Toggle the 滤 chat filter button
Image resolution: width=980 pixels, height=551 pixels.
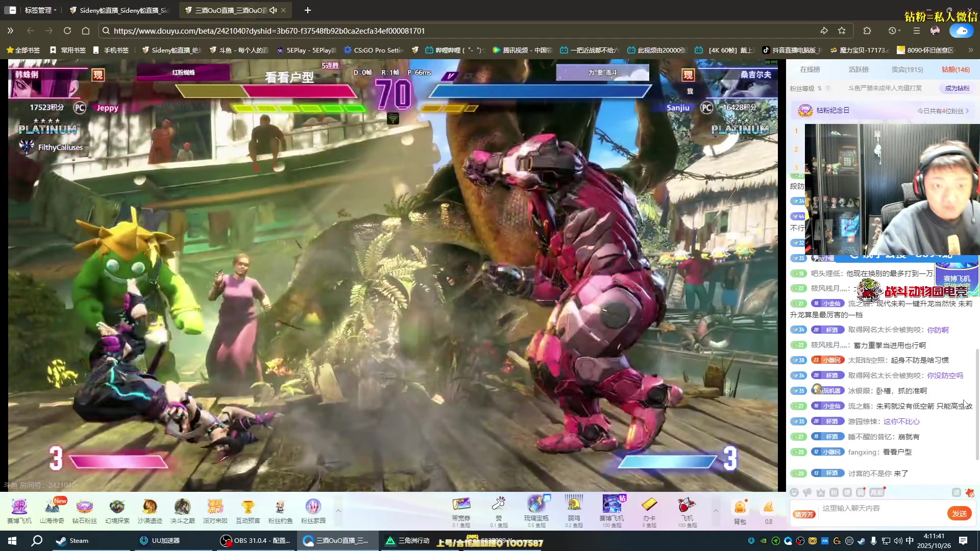pos(956,492)
